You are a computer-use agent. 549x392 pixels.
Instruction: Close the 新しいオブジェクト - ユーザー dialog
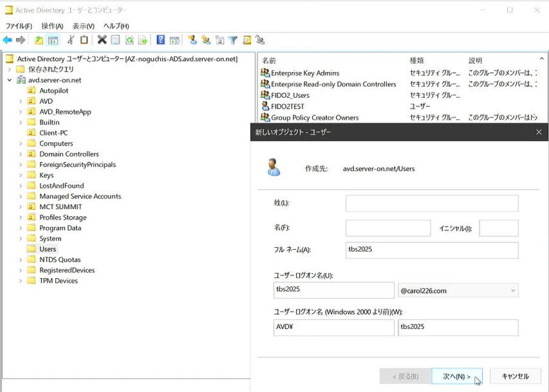(x=539, y=132)
